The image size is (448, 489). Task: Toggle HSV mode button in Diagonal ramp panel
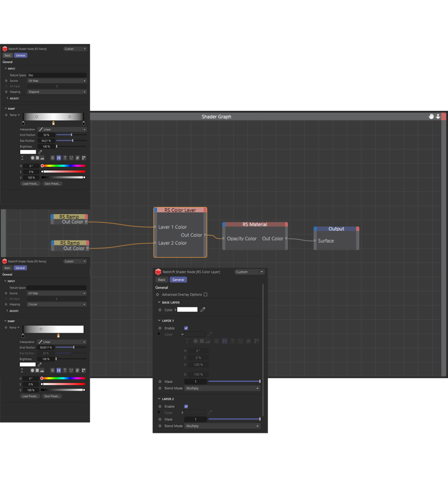coord(58,158)
